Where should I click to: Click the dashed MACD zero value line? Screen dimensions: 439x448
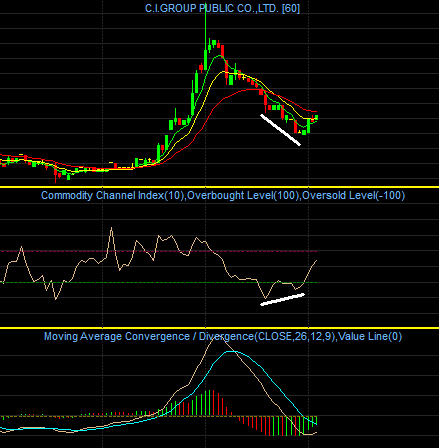coord(158,416)
